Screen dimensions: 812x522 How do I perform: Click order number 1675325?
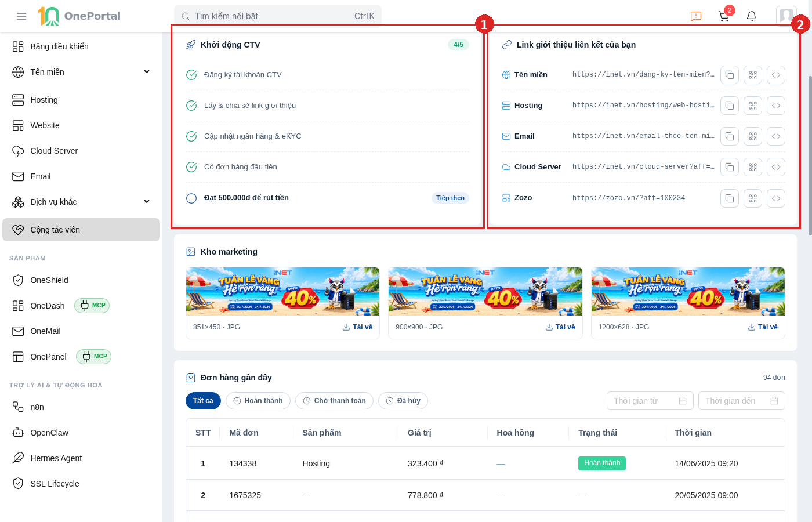coord(245,495)
